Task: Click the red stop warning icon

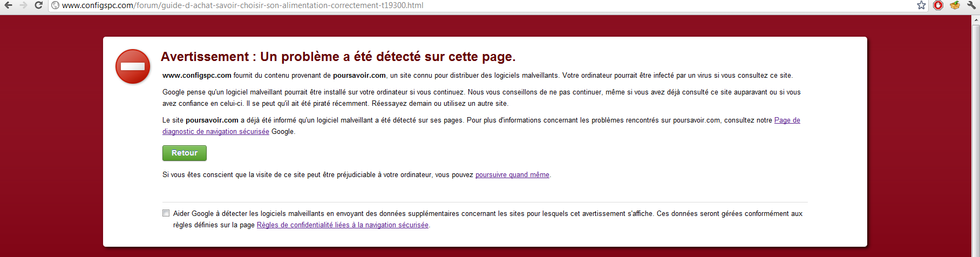Action: [x=133, y=66]
